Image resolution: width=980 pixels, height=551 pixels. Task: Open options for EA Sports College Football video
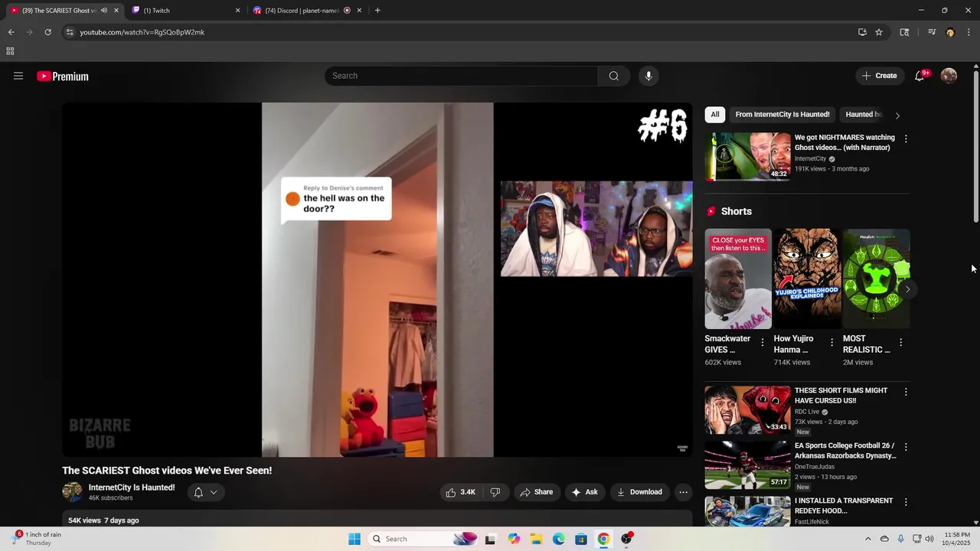coord(906,447)
